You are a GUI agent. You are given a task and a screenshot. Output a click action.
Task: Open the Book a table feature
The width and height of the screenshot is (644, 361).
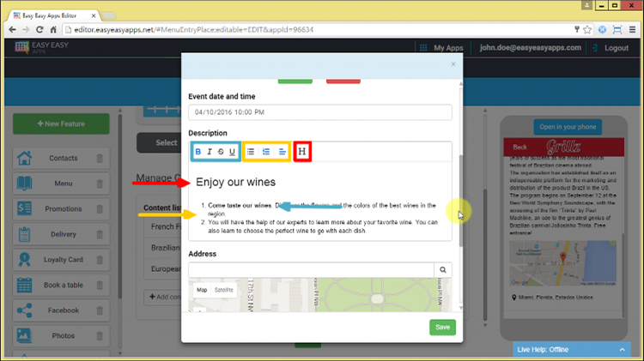[x=61, y=285]
